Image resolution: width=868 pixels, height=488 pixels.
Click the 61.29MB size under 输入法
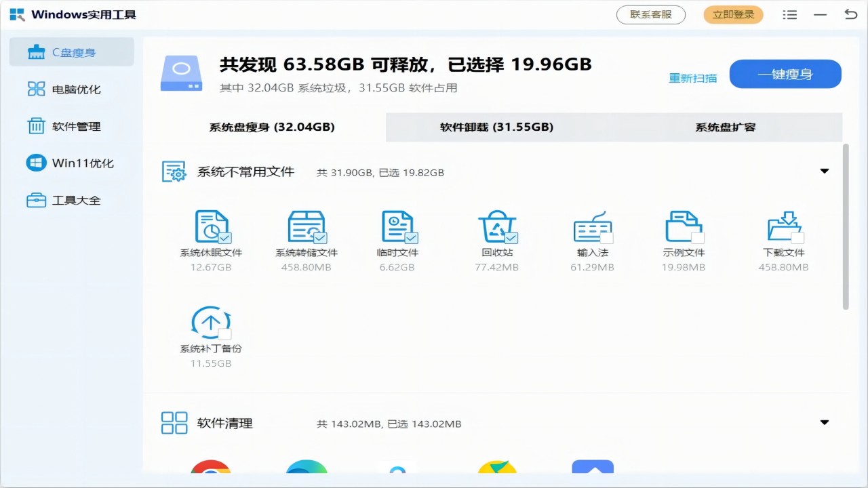click(x=592, y=267)
